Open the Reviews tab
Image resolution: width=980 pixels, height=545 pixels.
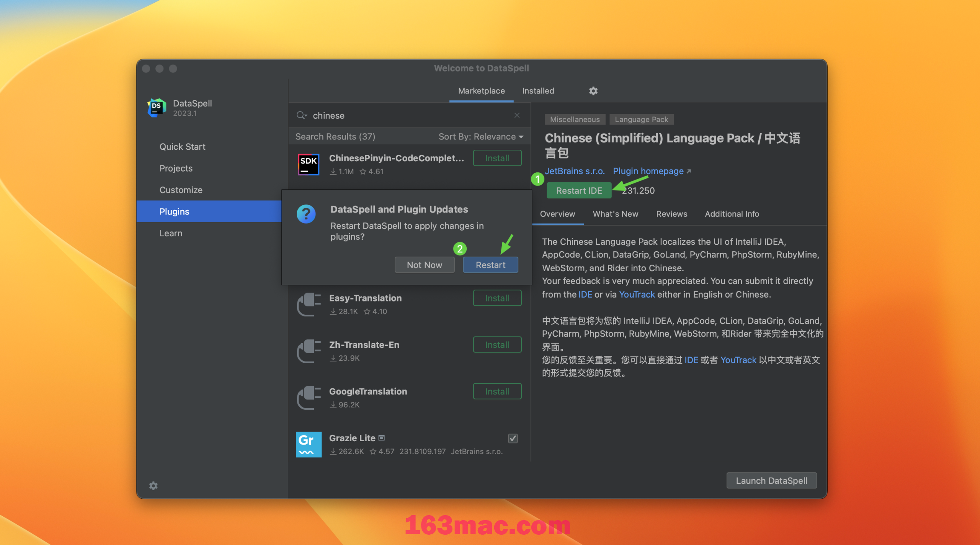(671, 214)
